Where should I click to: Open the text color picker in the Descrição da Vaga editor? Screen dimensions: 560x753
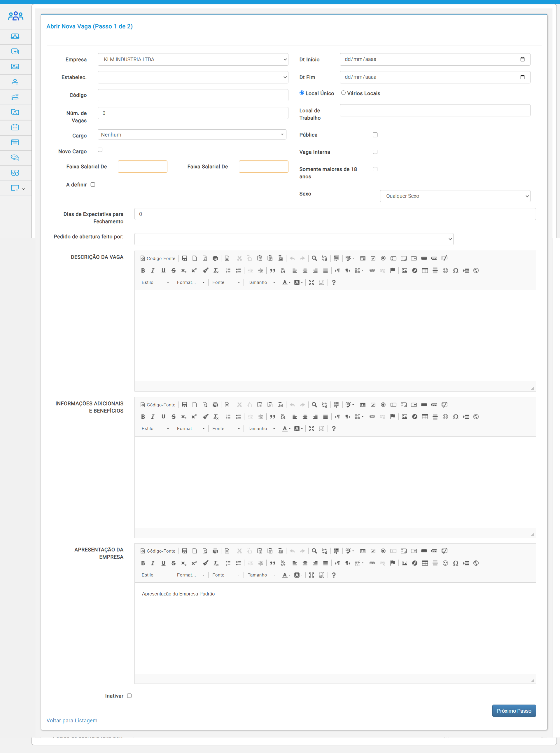286,282
